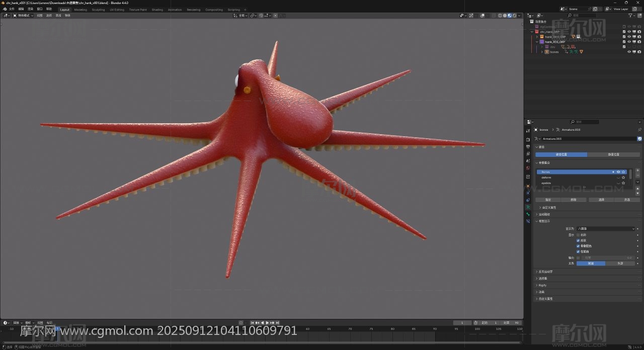The width and height of the screenshot is (644, 350).
Task: Click the Blender logo menu icon
Action: click(x=5, y=9)
